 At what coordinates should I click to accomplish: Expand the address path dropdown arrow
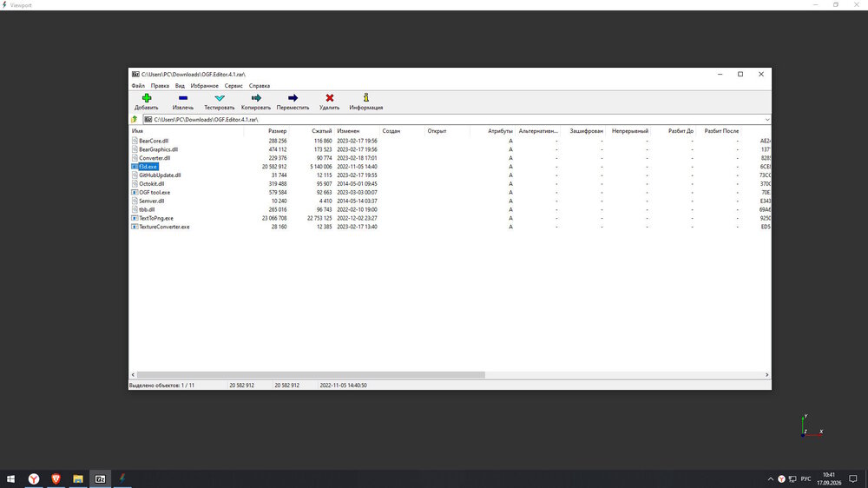pyautogui.click(x=766, y=120)
